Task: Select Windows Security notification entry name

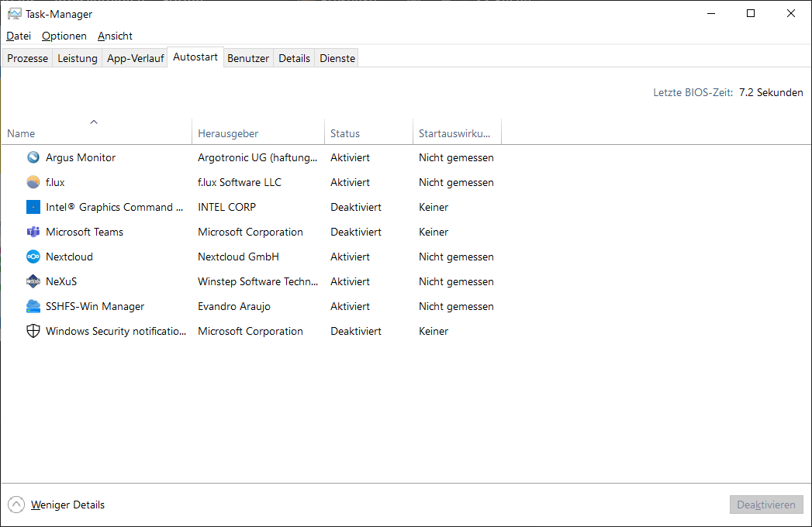Action: tap(116, 332)
